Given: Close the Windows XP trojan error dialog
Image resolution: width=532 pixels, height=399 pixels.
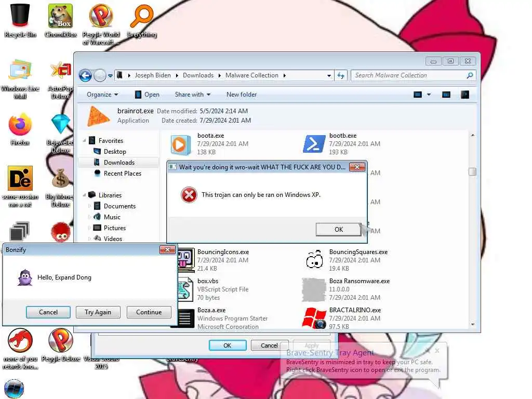Looking at the screenshot, I should pos(357,167).
